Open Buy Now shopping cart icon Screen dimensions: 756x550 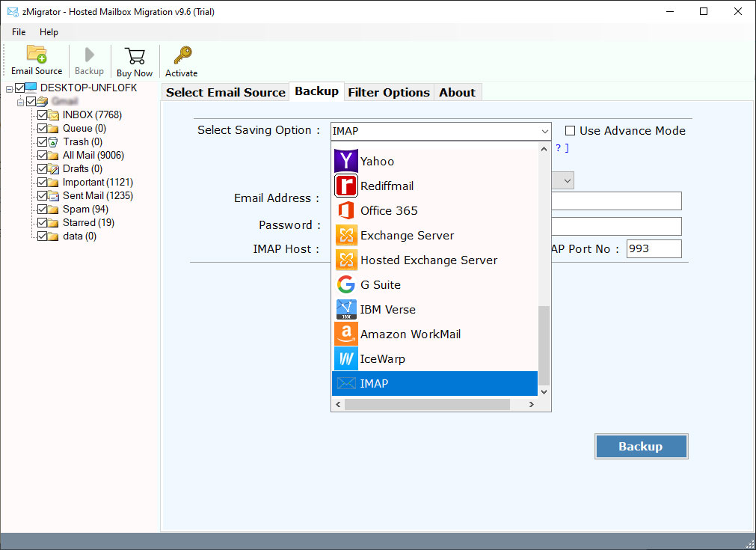pyautogui.click(x=135, y=56)
